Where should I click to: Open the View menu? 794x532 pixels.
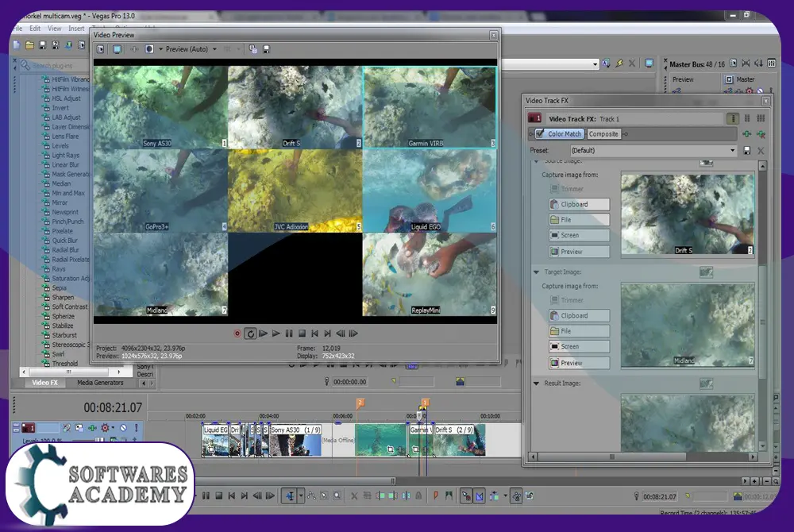click(x=54, y=29)
